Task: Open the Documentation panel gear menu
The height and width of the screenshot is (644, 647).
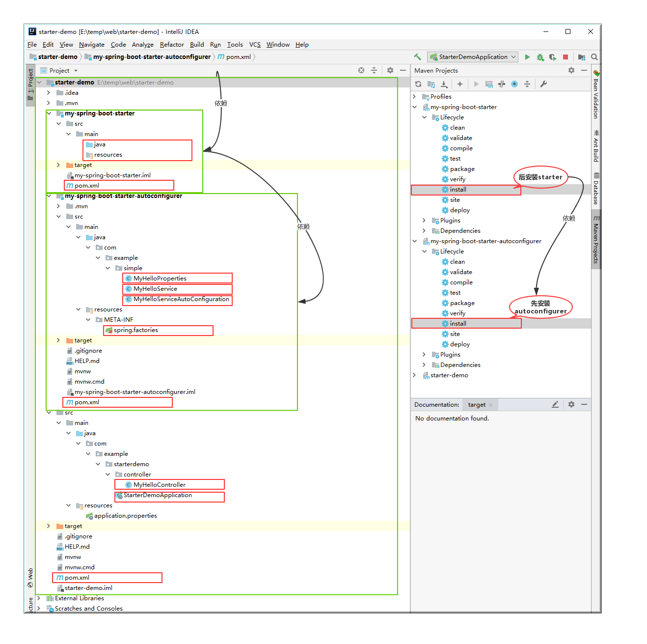Action: [x=571, y=404]
